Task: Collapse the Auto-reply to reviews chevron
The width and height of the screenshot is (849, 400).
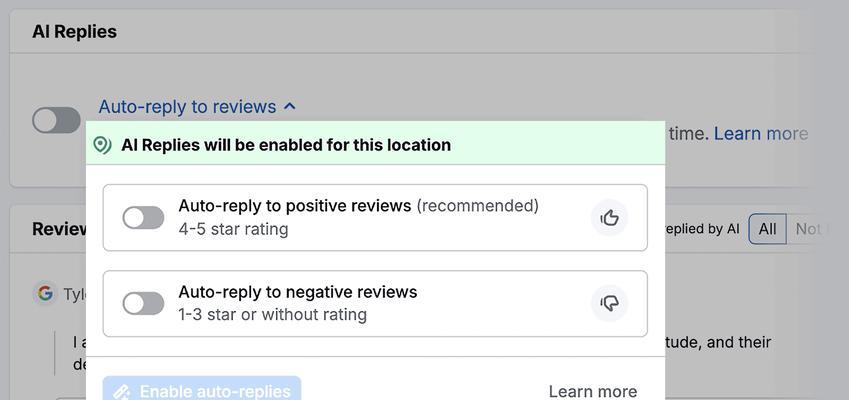Action: [290, 107]
